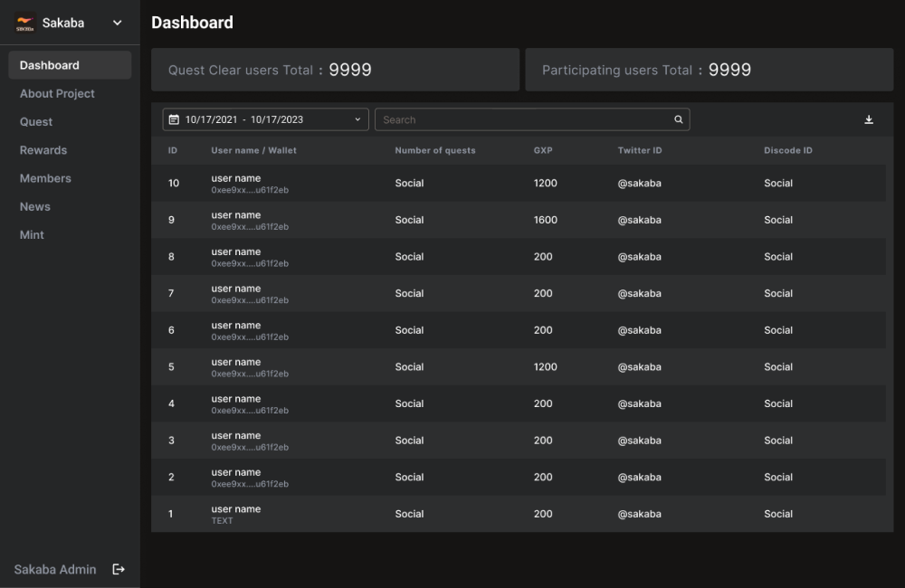Navigate to the Rewards page

pos(43,150)
